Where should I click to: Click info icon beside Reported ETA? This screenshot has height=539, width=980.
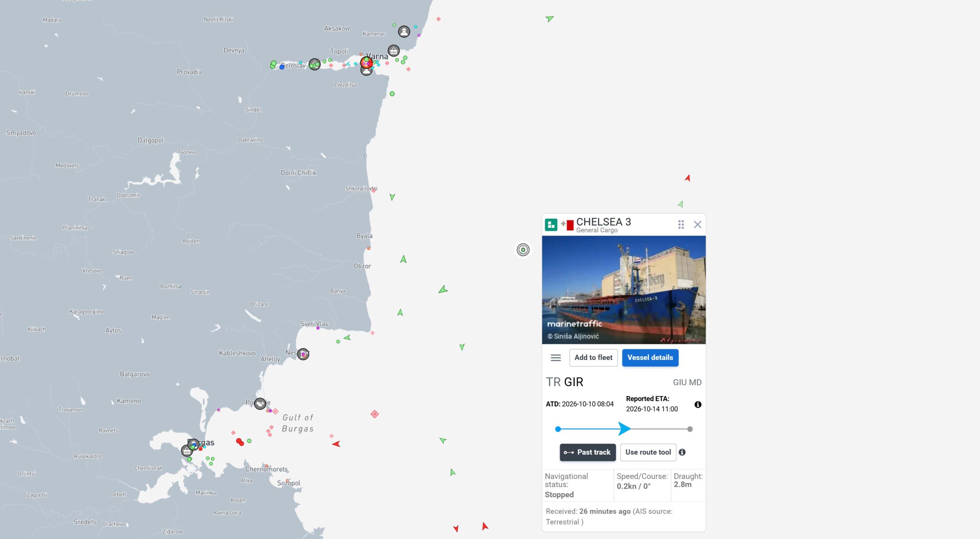click(x=698, y=404)
